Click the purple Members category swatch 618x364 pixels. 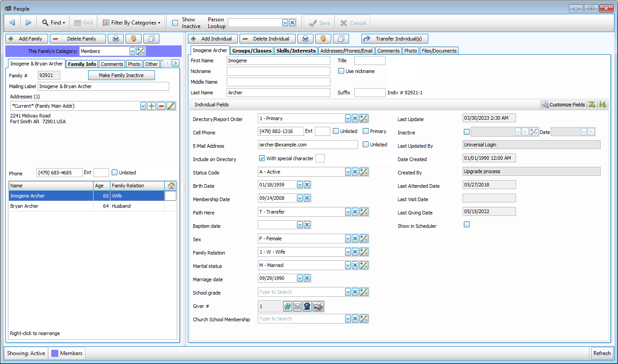(55, 353)
